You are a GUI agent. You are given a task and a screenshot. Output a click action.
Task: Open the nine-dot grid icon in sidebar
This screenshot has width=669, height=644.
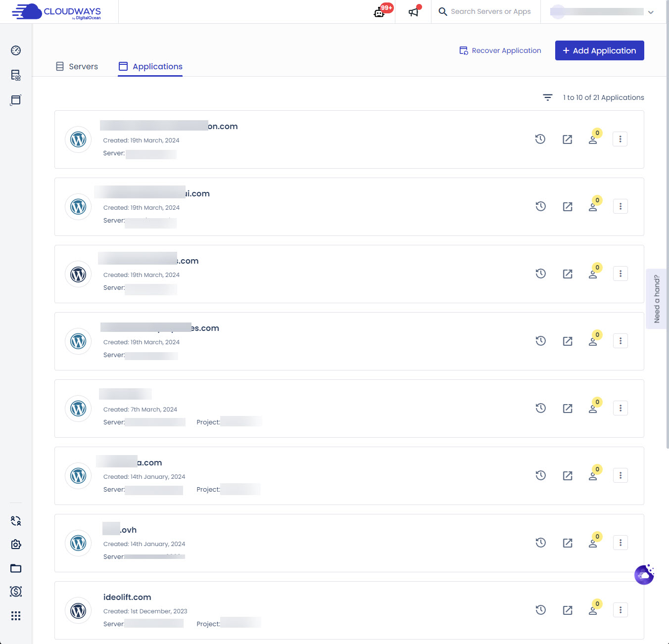(x=16, y=616)
